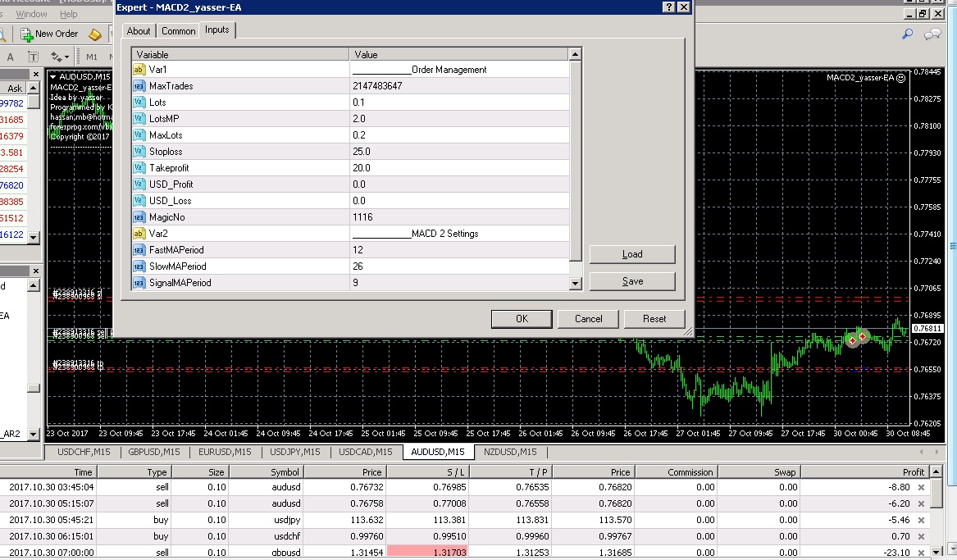Click the yellow book icon beside New Order
The width and height of the screenshot is (957, 560).
[95, 34]
